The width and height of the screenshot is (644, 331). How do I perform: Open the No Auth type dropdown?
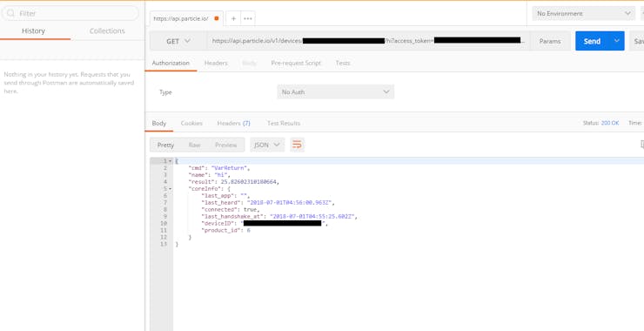coord(336,92)
